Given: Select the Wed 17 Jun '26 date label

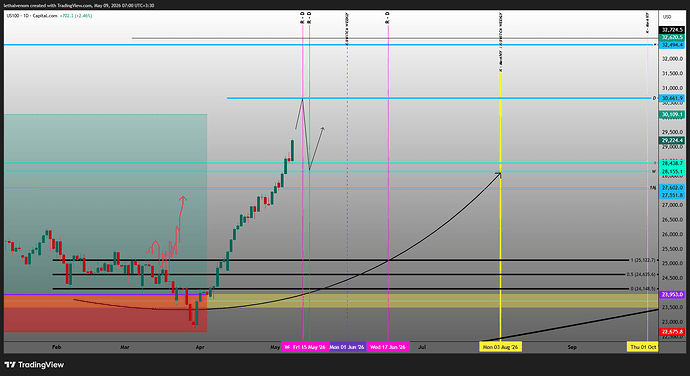Looking at the screenshot, I should point(388,347).
